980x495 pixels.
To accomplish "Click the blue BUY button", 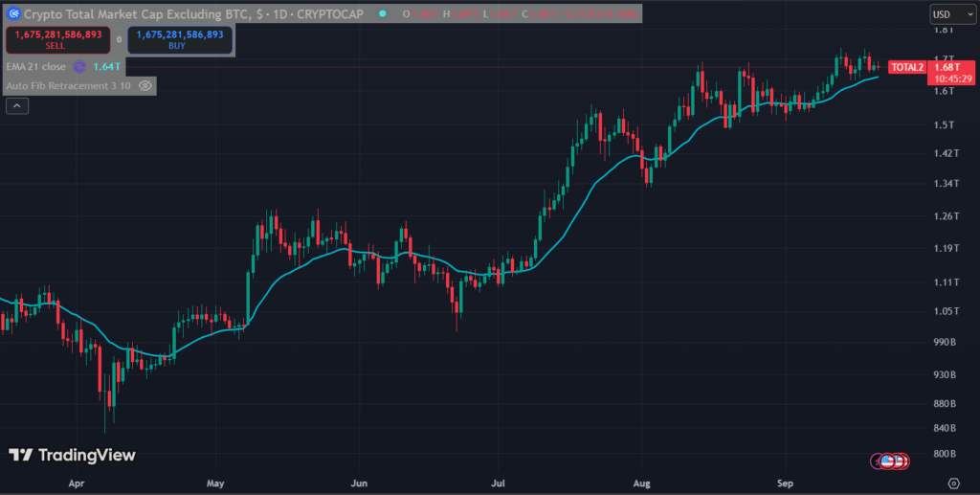I will 180,40.
